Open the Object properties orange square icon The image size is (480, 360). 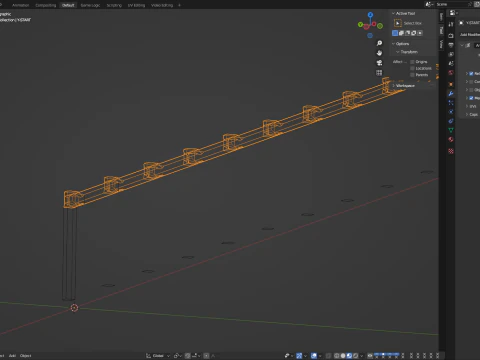(x=451, y=84)
